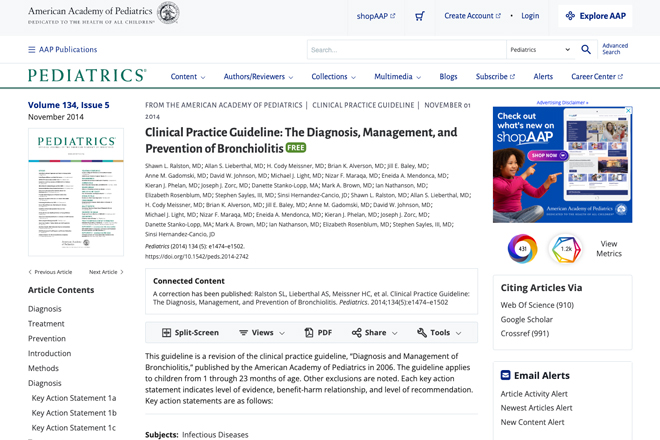This screenshot has width=660, height=440.
Task: Open New Content Alert
Action: tap(532, 422)
